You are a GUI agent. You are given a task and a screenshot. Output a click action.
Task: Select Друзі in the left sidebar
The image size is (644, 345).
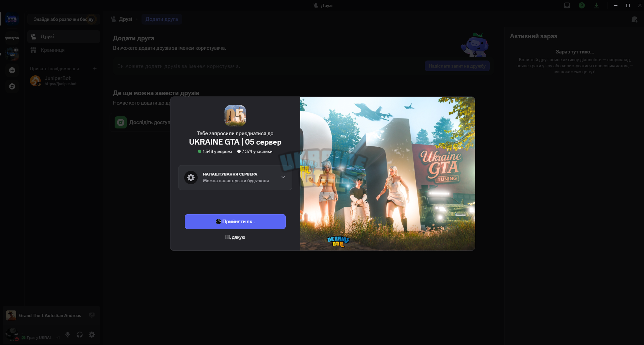(64, 37)
